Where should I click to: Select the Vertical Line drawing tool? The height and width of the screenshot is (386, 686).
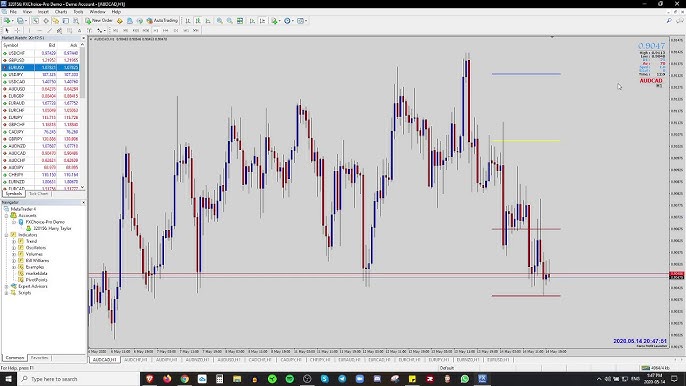[x=29, y=30]
